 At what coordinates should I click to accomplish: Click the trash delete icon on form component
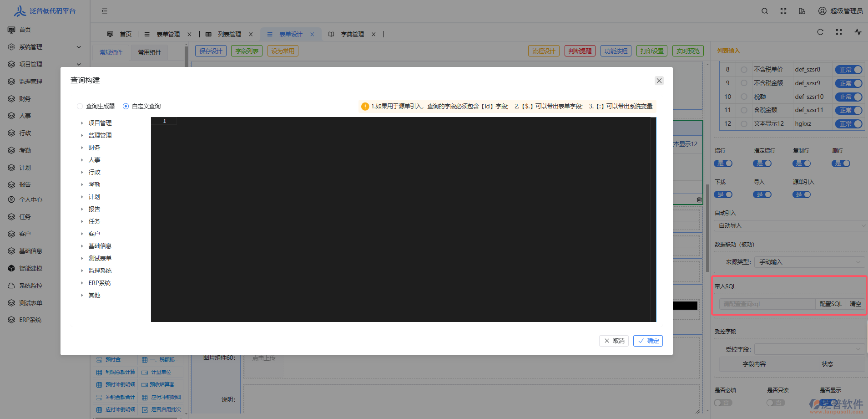[x=699, y=199]
